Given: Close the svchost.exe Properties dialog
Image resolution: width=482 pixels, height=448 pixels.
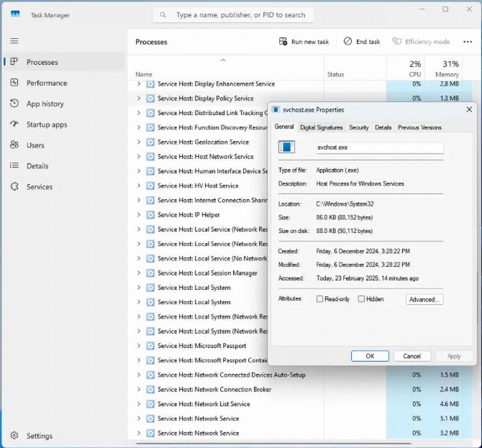Looking at the screenshot, I should point(469,109).
